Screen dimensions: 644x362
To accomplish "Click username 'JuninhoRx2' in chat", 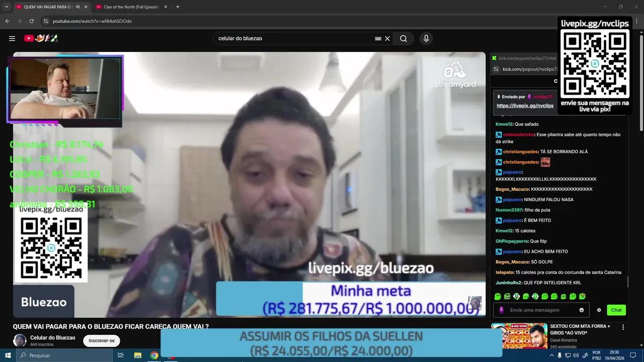I will point(509,283).
